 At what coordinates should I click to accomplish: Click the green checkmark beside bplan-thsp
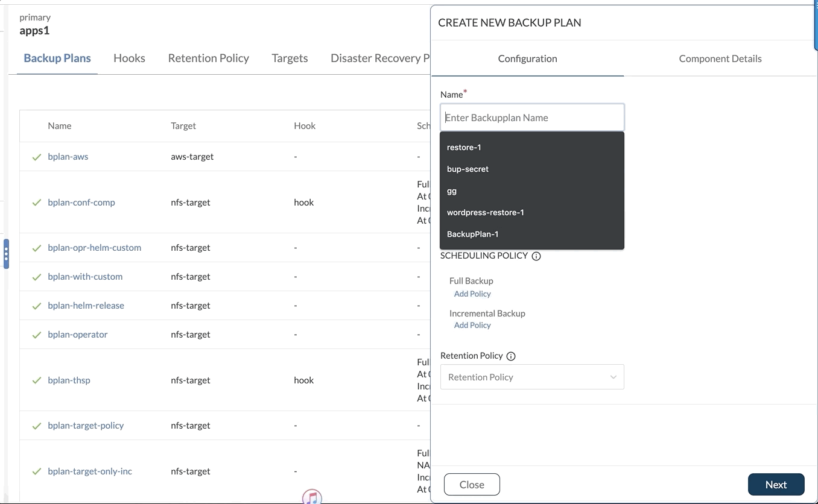[37, 380]
